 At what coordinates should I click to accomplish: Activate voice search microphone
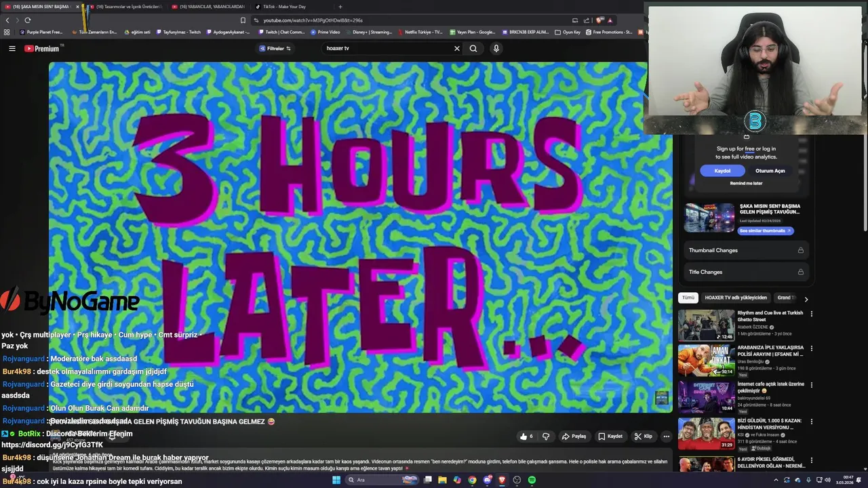496,48
